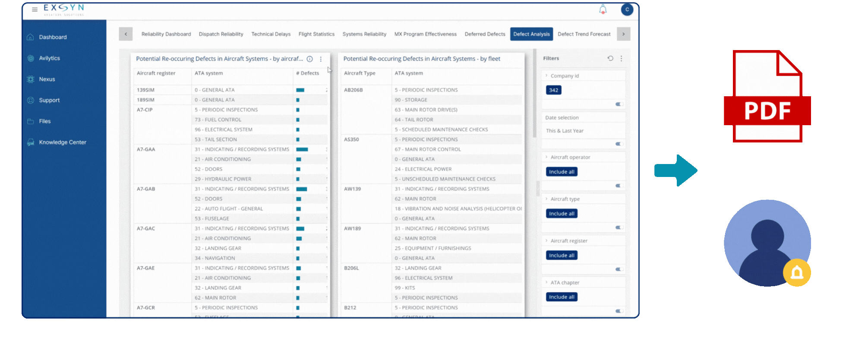
Task: Click the defects bar for A7-GAB indicating row
Action: click(x=302, y=189)
